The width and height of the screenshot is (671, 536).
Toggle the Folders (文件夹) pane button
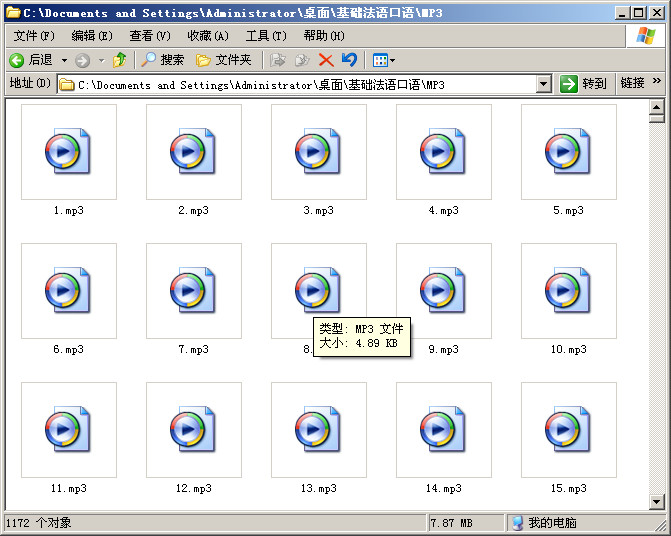tap(223, 60)
